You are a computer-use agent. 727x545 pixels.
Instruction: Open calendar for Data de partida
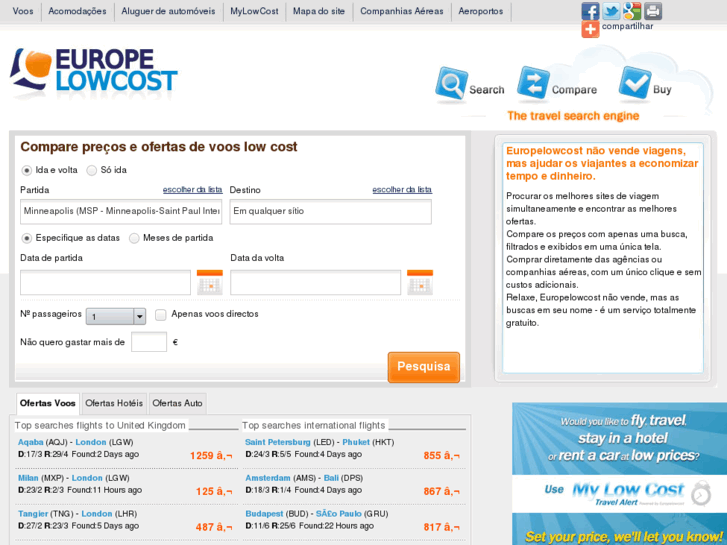[x=210, y=282]
